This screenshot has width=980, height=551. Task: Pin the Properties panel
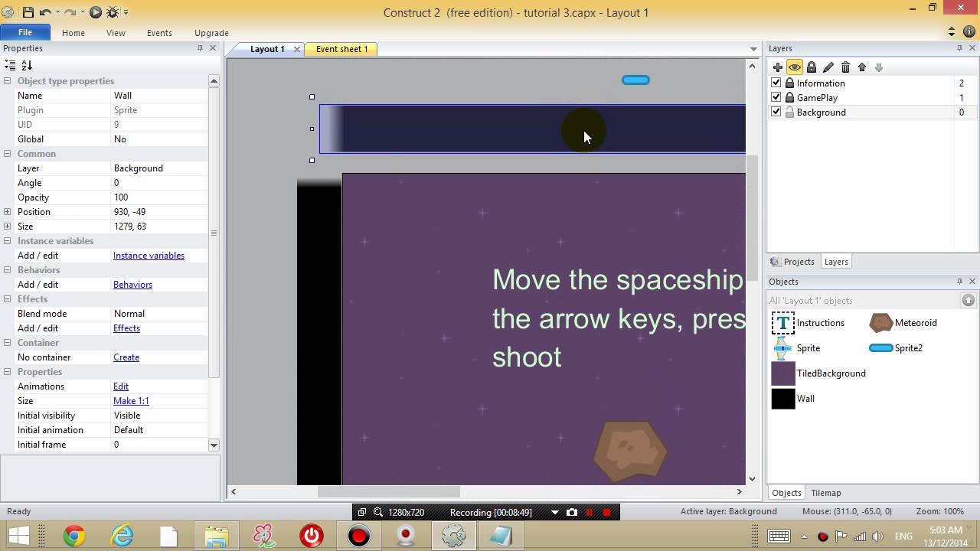[x=200, y=48]
